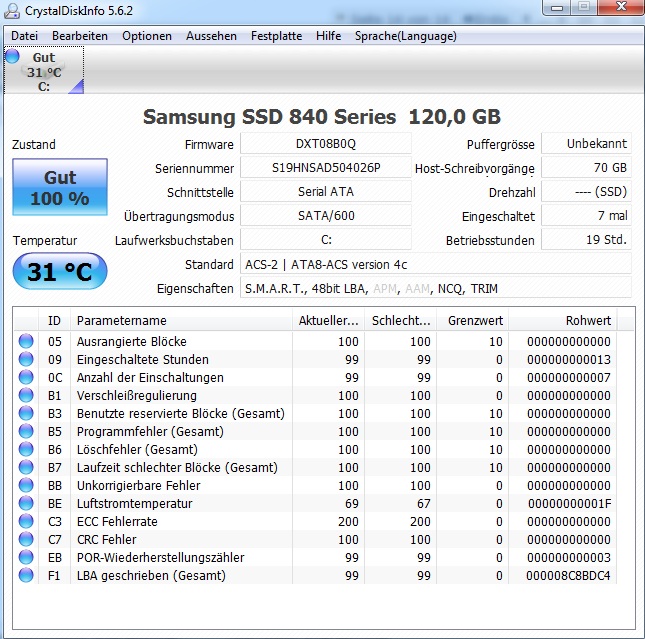Open the Aussehen menu
This screenshot has width=645, height=639.
coord(211,36)
